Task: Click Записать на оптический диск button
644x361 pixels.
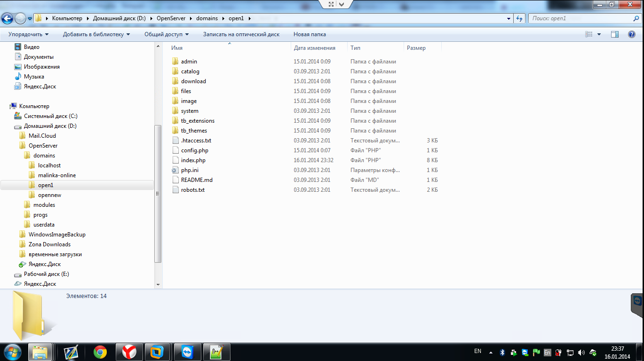Action: 241,34
